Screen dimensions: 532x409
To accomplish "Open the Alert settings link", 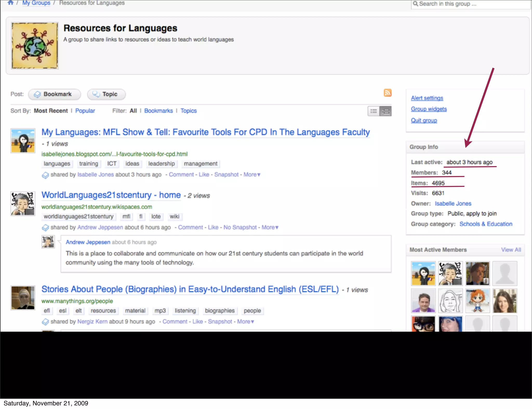I will [427, 98].
